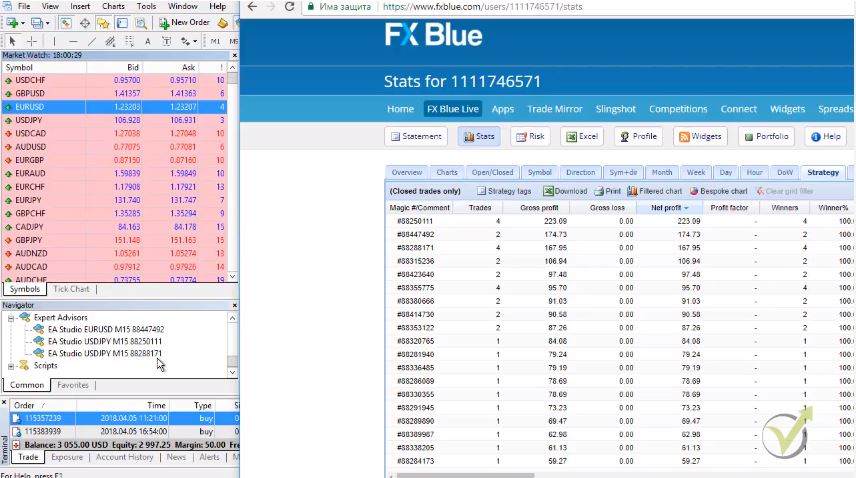The width and height of the screenshot is (856, 478).
Task: Open the FX Blue Home link
Action: pyautogui.click(x=400, y=109)
